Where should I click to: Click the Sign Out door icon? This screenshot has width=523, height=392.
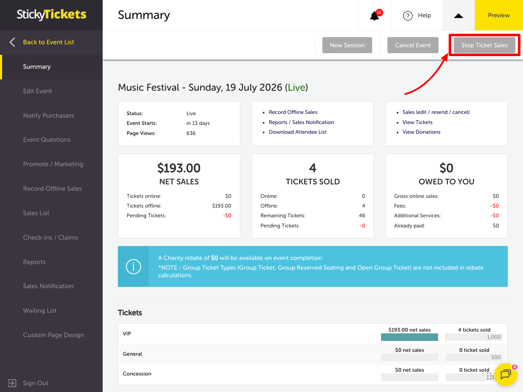click(12, 383)
